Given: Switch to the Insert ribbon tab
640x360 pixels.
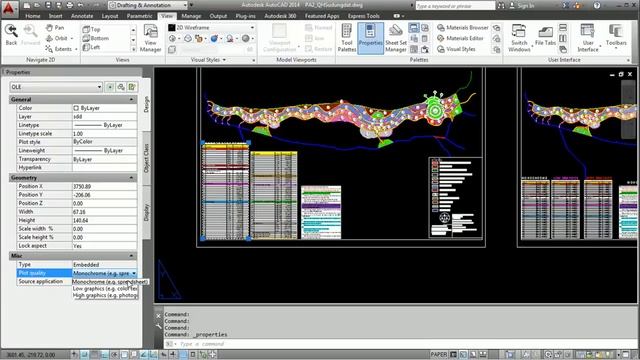Looking at the screenshot, I should point(56,16).
